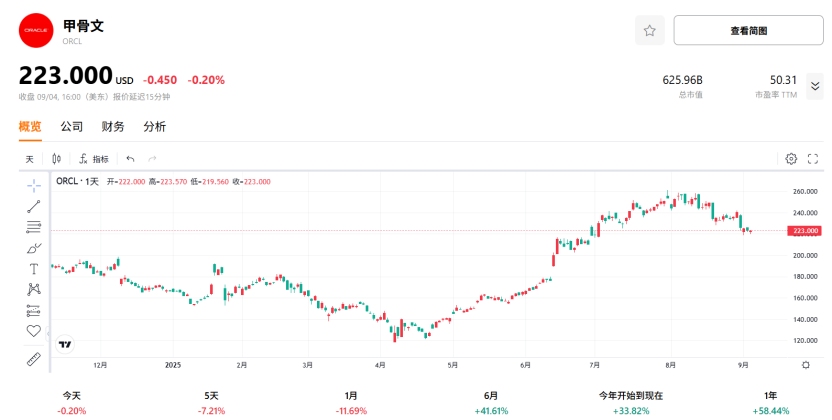Screen dimensions: 832x420
Task: Open the candlestick chart style selector
Action: (x=56, y=159)
